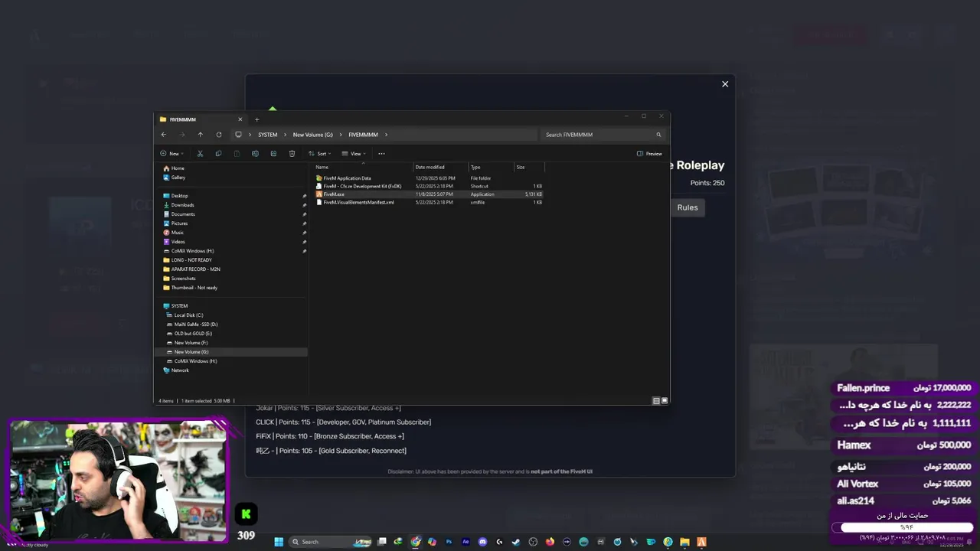Sort by the Name column header
The height and width of the screenshot is (551, 980).
[x=363, y=167]
